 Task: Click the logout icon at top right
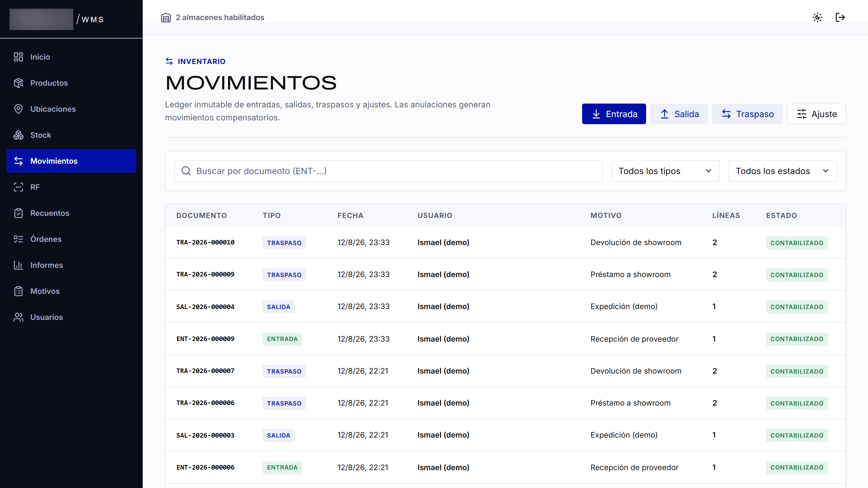coord(840,17)
